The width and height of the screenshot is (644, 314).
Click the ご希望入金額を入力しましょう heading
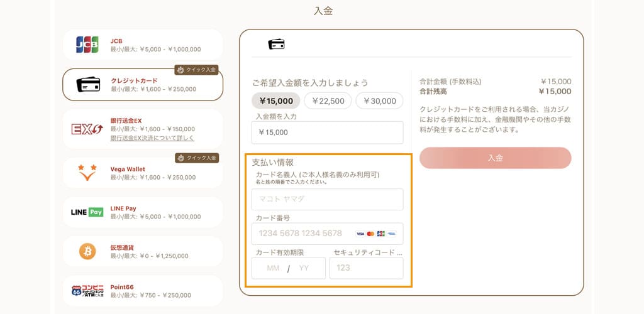click(309, 83)
